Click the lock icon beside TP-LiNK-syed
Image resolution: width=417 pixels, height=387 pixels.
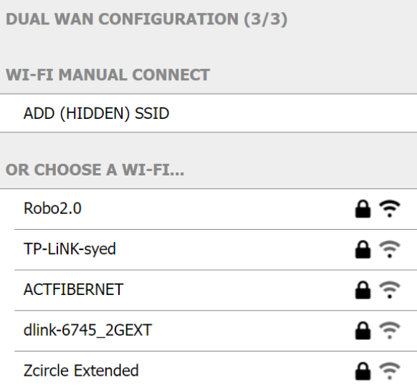(363, 250)
